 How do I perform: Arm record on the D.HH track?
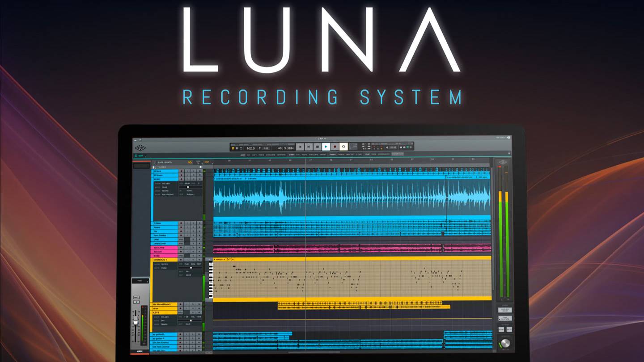[181, 179]
